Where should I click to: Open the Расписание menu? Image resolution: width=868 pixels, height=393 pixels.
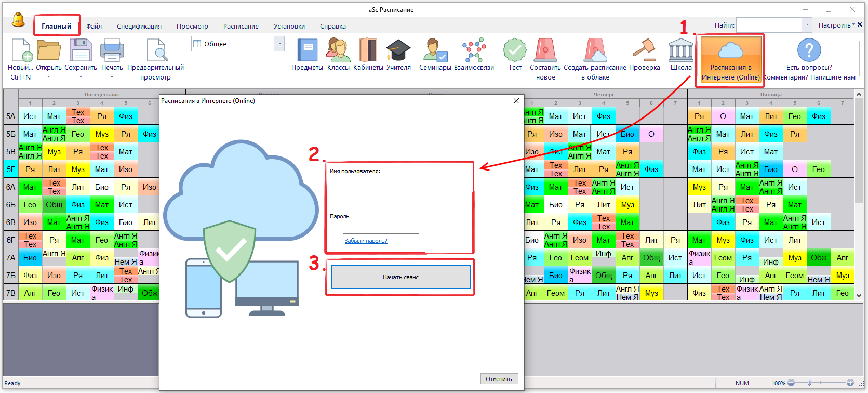coord(241,26)
